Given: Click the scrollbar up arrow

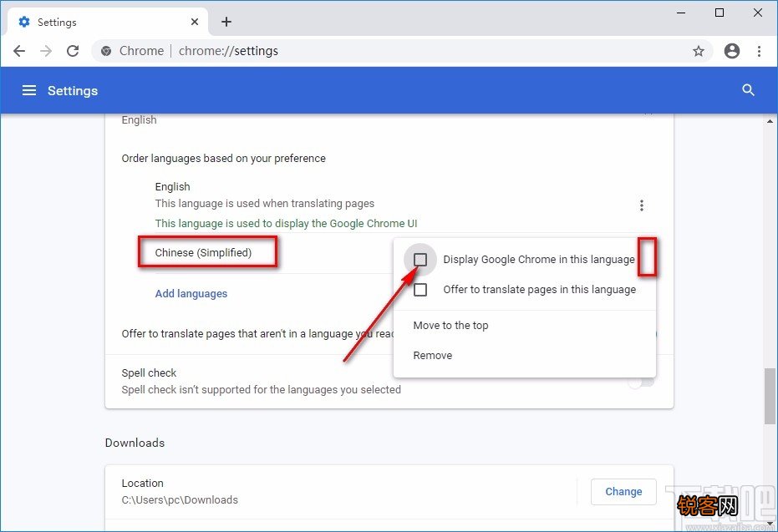Looking at the screenshot, I should click(770, 120).
